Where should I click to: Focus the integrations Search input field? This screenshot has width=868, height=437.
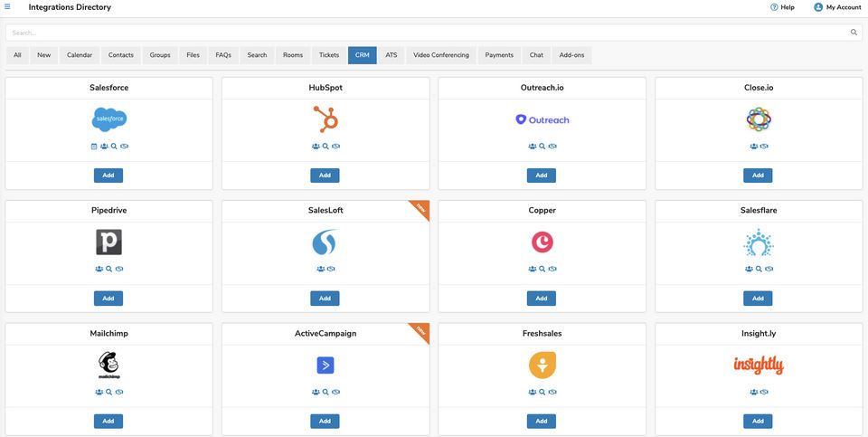pyautogui.click(x=434, y=33)
